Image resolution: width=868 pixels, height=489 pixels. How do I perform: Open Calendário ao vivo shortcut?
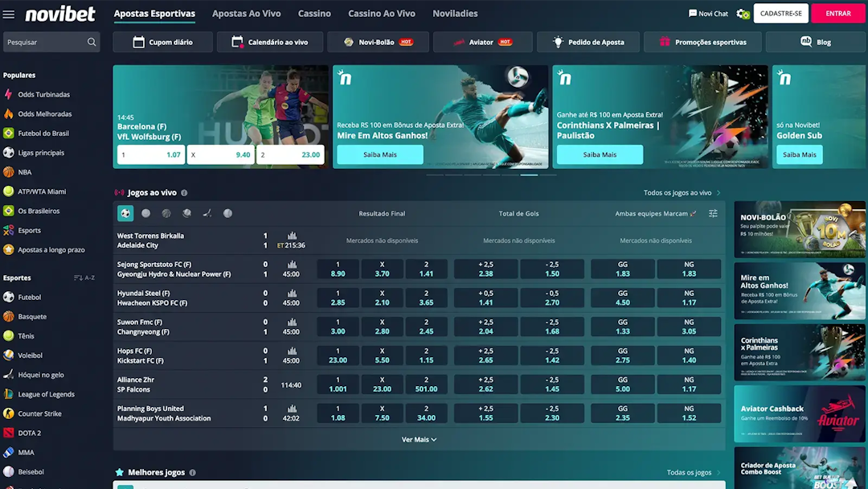(270, 42)
